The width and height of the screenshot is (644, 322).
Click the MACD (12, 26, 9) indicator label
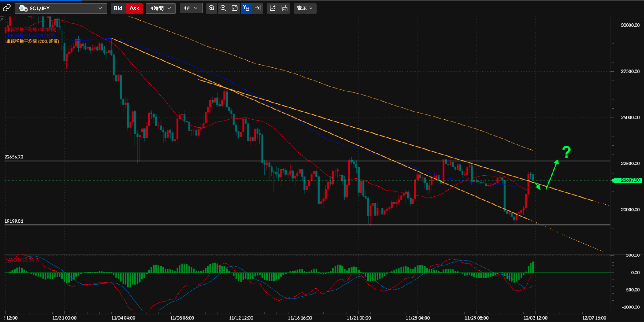pyautogui.click(x=23, y=260)
